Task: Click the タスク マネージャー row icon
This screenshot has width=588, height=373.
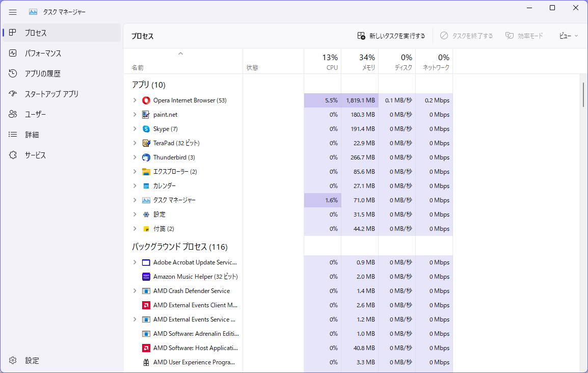Action: [x=146, y=200]
